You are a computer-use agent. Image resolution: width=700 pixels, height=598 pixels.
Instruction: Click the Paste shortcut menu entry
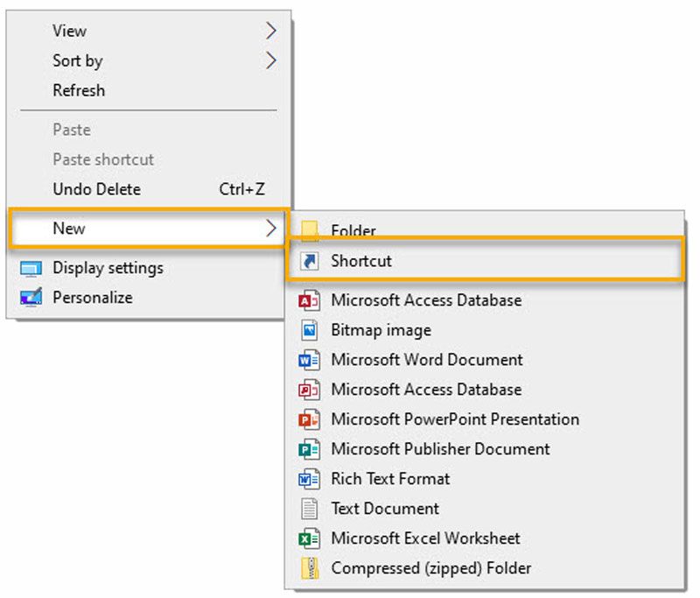103,159
